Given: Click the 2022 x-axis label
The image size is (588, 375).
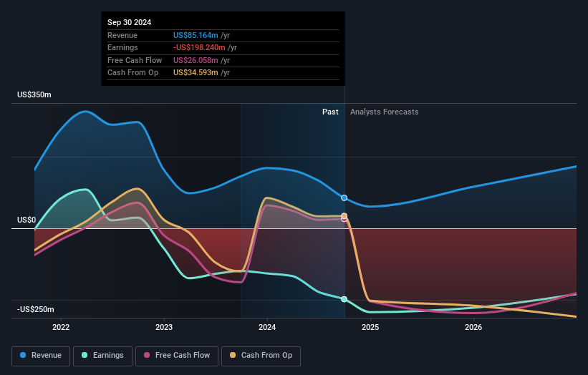Looking at the screenshot, I should pos(61,328).
